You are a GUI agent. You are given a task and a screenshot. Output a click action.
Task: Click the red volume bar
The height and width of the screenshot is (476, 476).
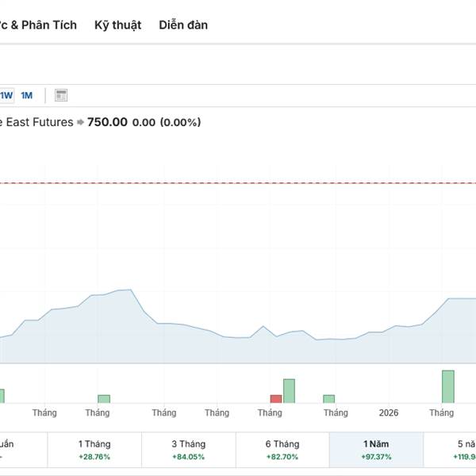276,398
